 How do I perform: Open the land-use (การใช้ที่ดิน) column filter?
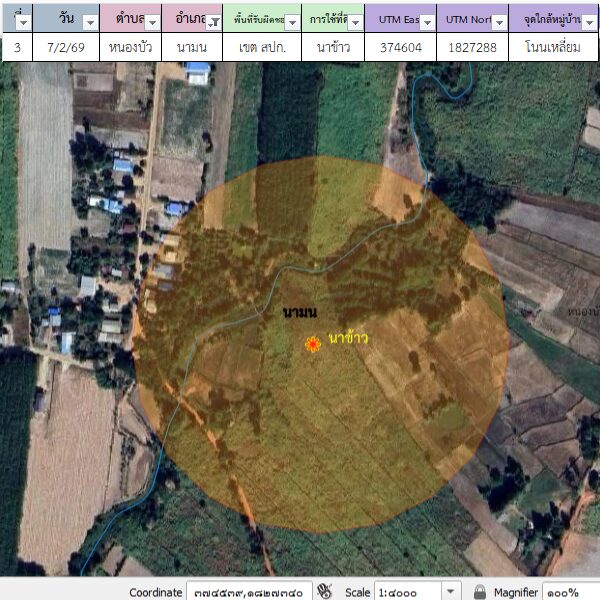pos(354,22)
